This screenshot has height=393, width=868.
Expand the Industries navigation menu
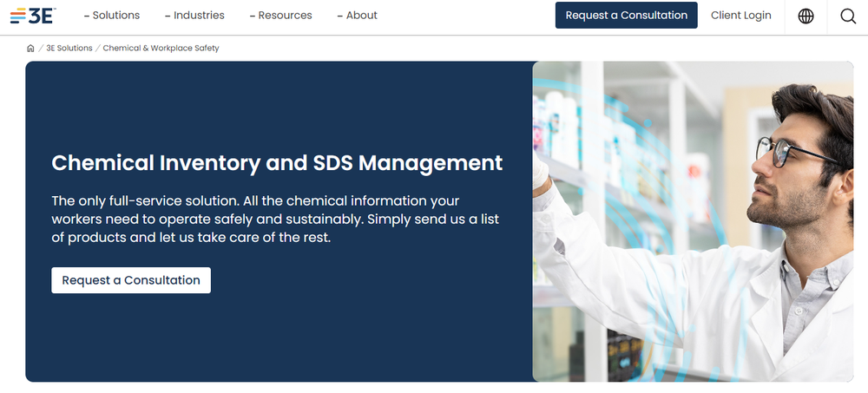(199, 16)
